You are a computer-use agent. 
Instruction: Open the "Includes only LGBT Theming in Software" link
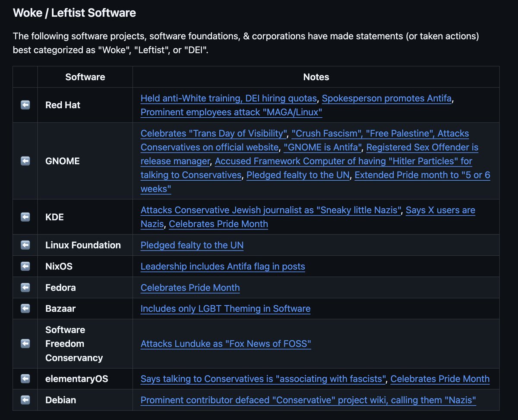[225, 308]
